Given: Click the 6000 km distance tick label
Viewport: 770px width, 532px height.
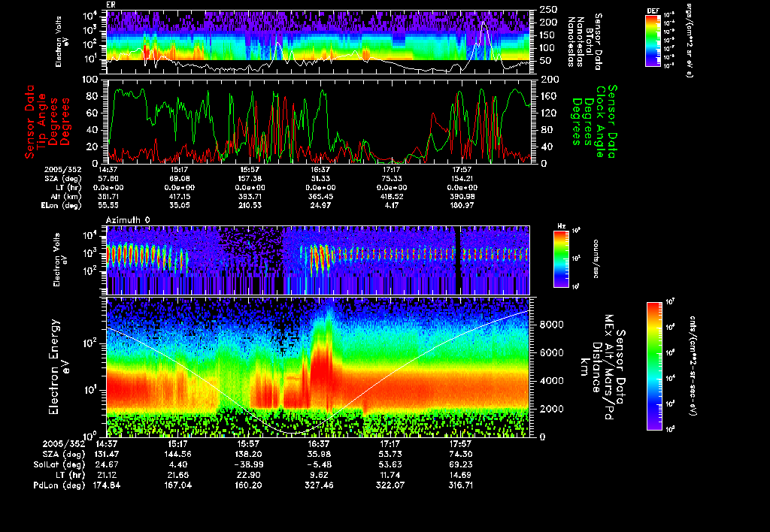Looking at the screenshot, I should tap(551, 352).
